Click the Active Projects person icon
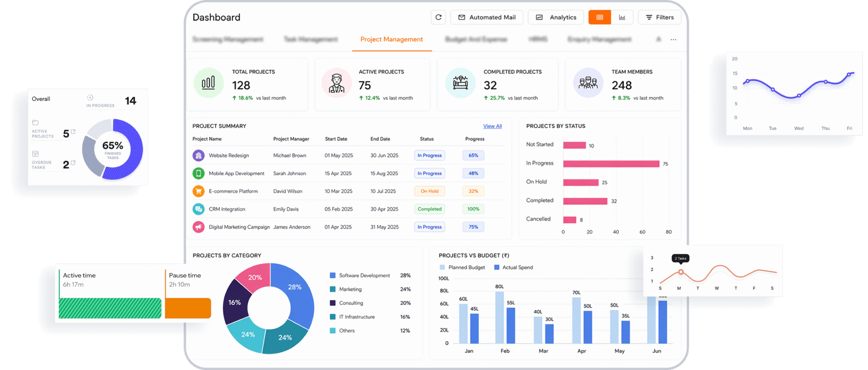The image size is (868, 370). (x=336, y=83)
